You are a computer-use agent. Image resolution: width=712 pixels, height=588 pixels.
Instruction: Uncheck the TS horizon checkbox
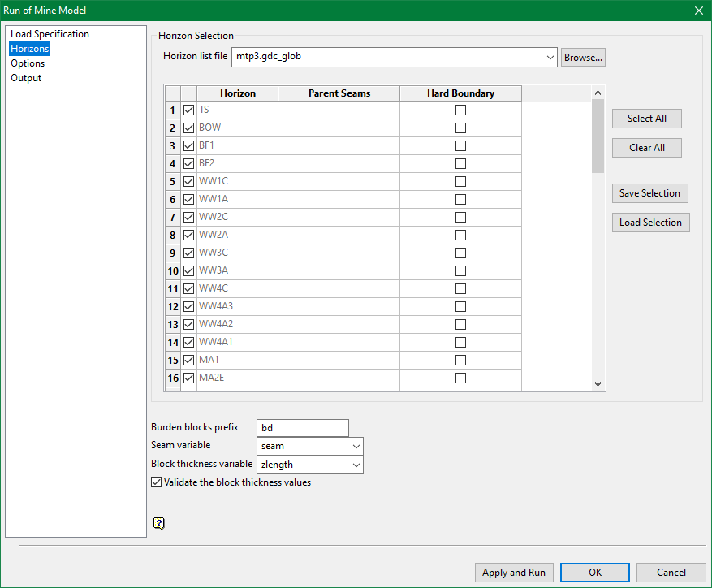[x=189, y=110]
